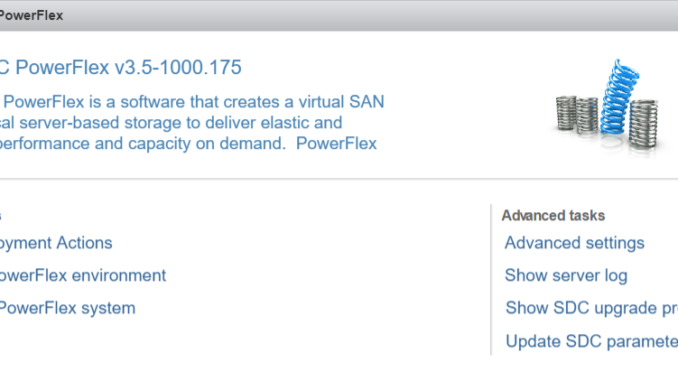This screenshot has width=678, height=381.
Task: Click the Update SDC parameters link
Action: pos(592,341)
